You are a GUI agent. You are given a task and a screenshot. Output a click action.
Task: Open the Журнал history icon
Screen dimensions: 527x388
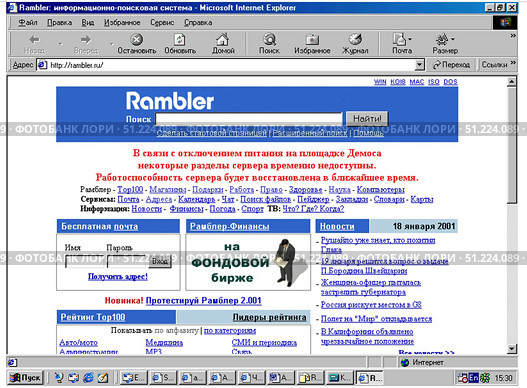click(355, 44)
